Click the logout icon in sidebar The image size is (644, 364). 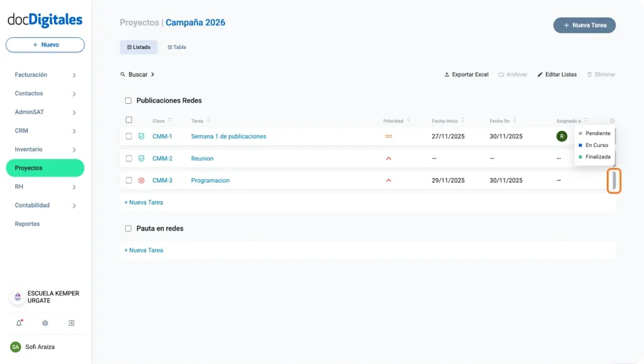pos(72,323)
